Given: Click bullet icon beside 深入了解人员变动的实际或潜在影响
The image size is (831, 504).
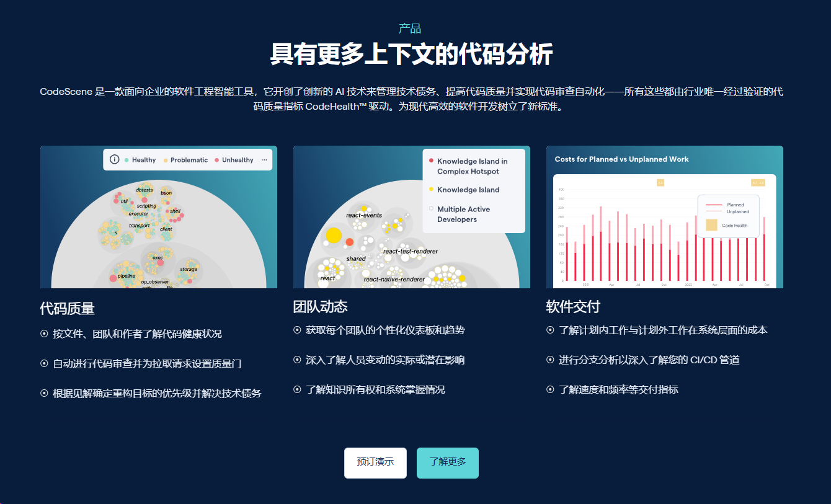Looking at the screenshot, I should click(x=297, y=360).
